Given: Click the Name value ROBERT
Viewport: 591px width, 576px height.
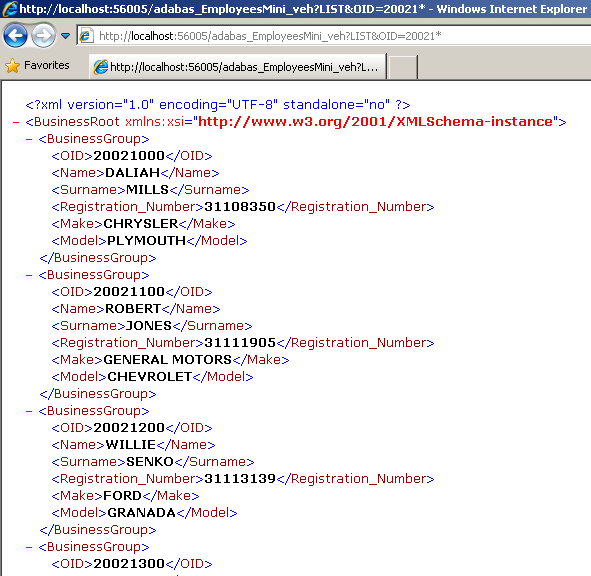Looking at the screenshot, I should [x=133, y=309].
